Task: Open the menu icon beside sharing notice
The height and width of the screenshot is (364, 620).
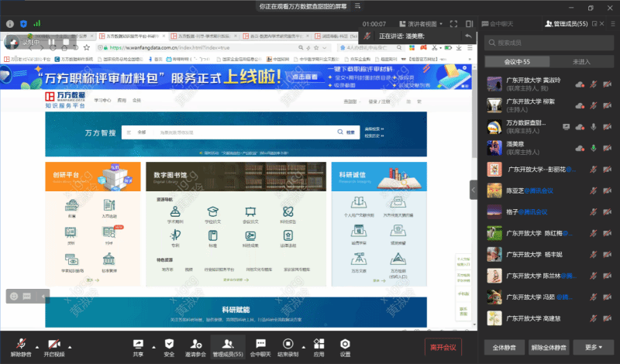Action: point(357,6)
